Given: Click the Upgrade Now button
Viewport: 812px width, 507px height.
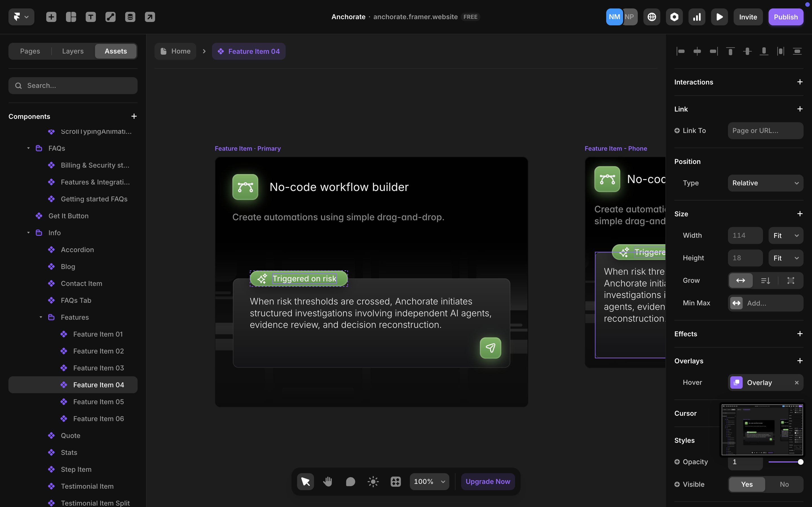Looking at the screenshot, I should 487,481.
